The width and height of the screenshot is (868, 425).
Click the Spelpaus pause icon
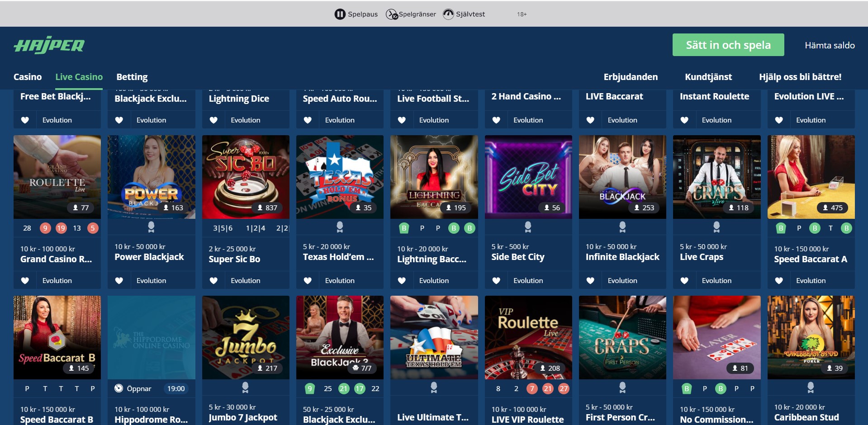click(340, 14)
